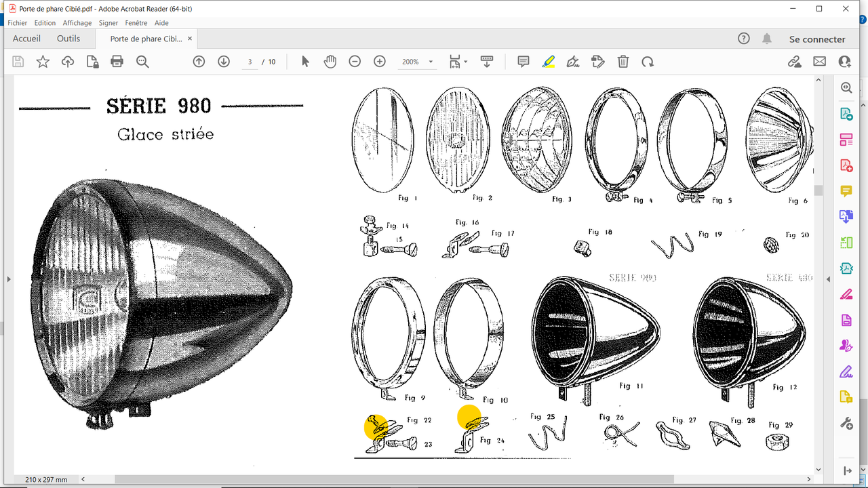The height and width of the screenshot is (488, 868).
Task: Click the Se connecter sign-in button
Action: coord(817,39)
